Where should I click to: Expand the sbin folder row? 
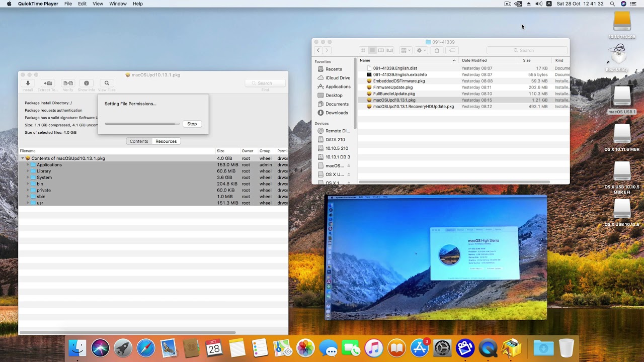click(28, 197)
